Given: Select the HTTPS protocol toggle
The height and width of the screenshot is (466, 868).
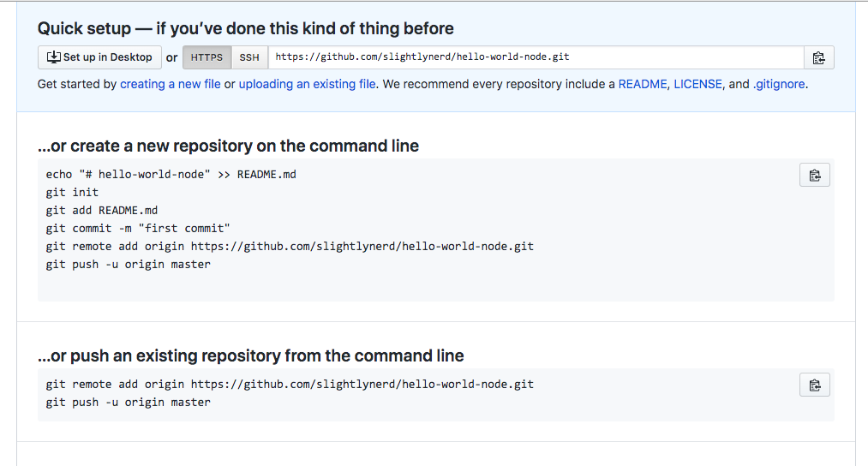Looking at the screenshot, I should point(207,57).
